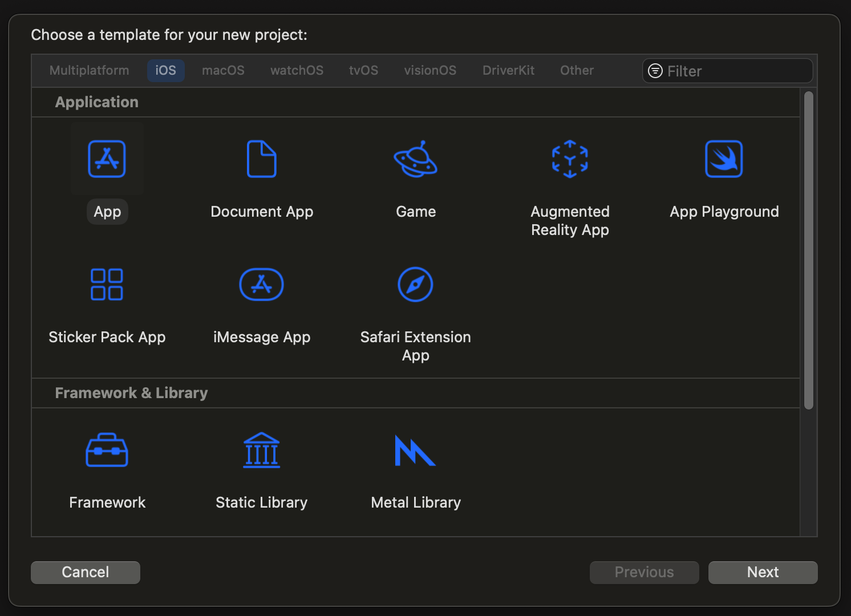Choose the Safari Extension App compass icon
This screenshot has height=616, width=851.
point(415,285)
